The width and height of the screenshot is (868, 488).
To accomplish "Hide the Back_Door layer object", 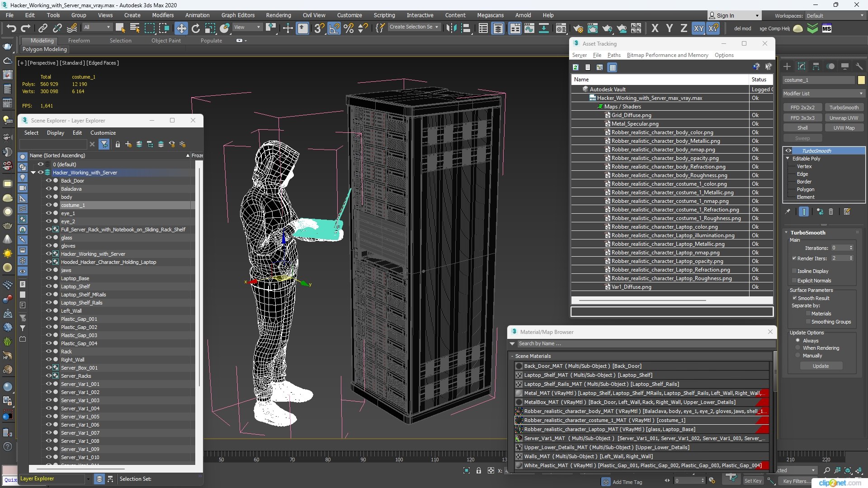I will [x=48, y=181].
